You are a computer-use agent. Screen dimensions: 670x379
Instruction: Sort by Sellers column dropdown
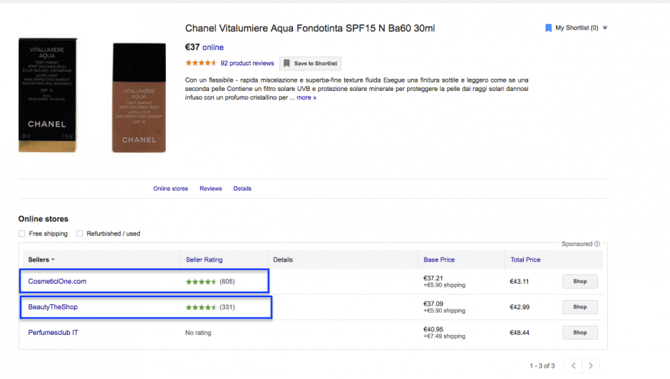tap(41, 260)
